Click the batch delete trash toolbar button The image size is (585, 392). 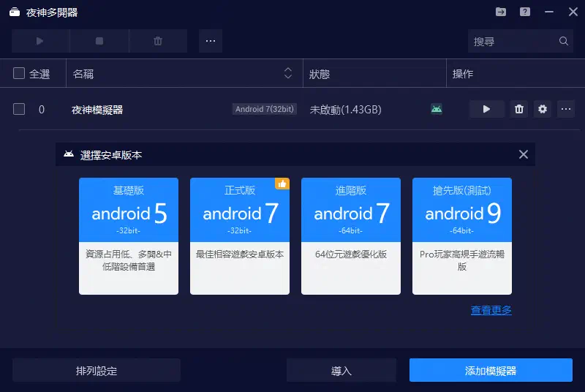pos(158,41)
